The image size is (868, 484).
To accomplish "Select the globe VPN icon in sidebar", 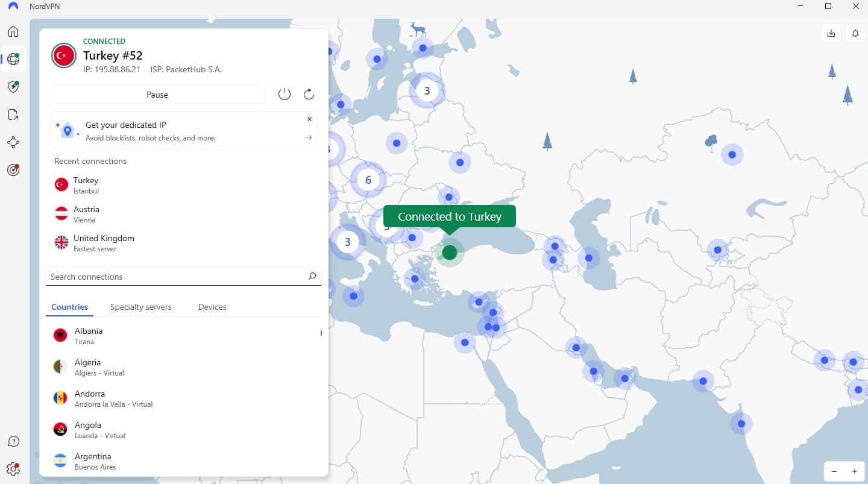I will [13, 59].
